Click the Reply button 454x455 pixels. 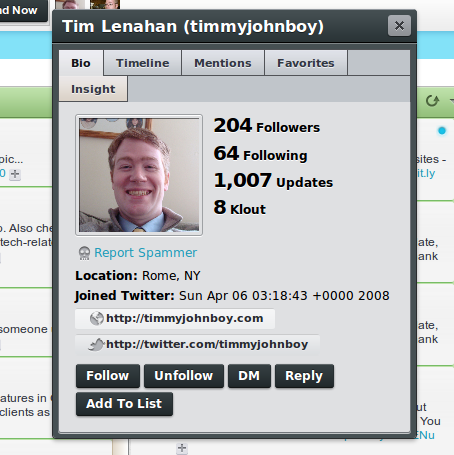coord(304,376)
